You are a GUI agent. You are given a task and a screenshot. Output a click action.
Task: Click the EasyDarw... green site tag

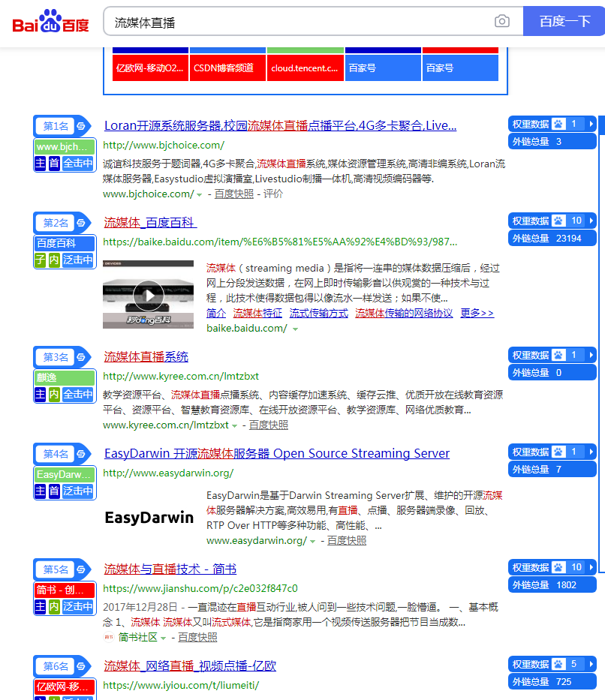(x=65, y=475)
